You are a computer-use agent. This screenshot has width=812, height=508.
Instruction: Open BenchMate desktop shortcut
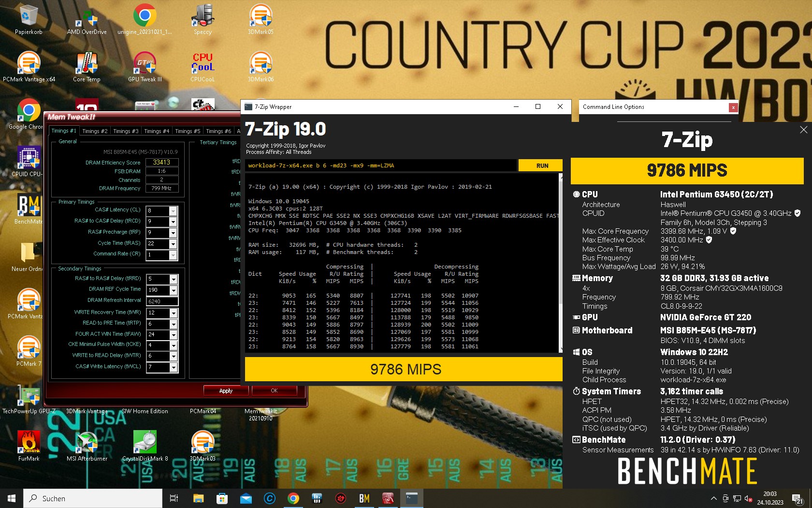tap(29, 209)
